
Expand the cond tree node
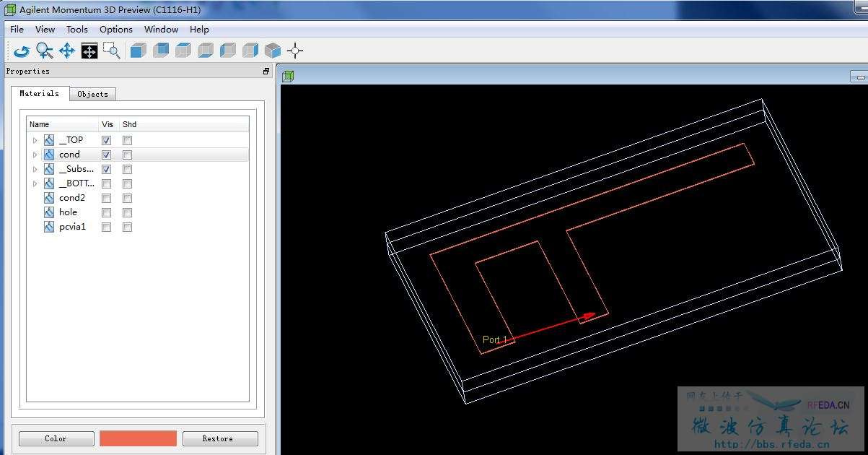35,155
